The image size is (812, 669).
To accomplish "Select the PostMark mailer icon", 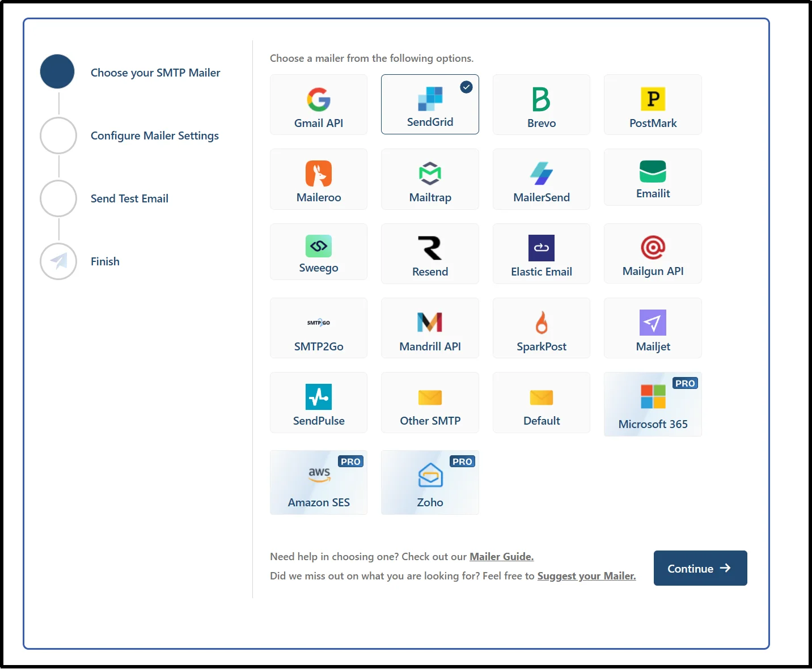I will click(x=653, y=99).
